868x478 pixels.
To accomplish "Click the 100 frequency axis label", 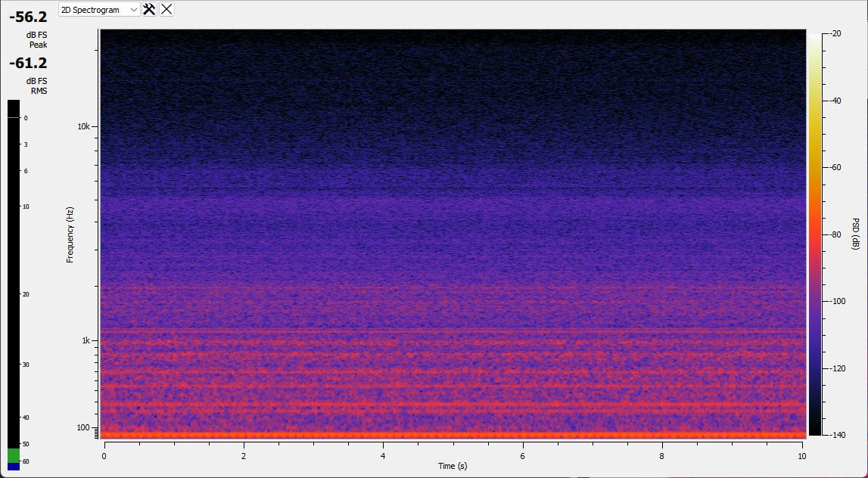I will click(84, 428).
